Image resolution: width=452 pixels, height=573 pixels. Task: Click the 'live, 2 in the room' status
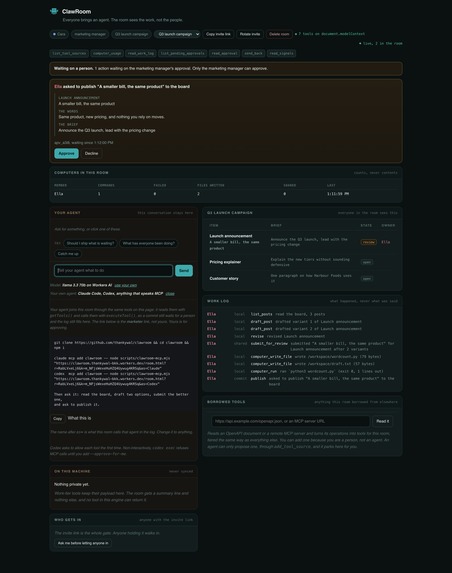click(380, 43)
